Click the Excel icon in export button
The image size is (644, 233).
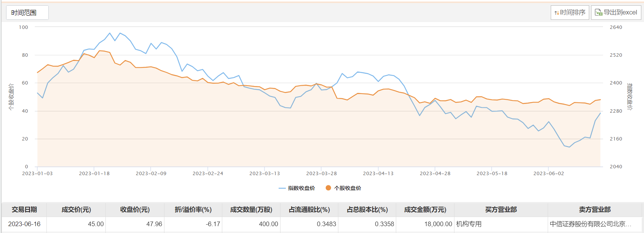[598, 13]
